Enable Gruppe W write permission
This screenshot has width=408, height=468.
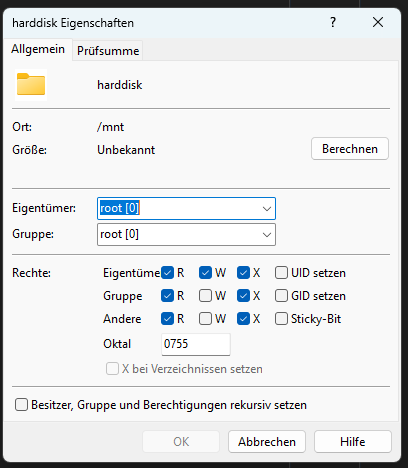205,296
